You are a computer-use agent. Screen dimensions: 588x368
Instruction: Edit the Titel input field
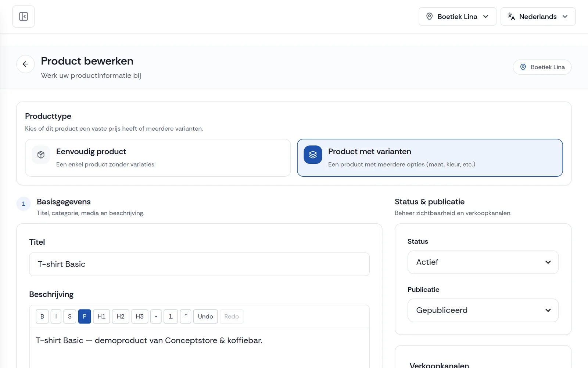coord(199,264)
